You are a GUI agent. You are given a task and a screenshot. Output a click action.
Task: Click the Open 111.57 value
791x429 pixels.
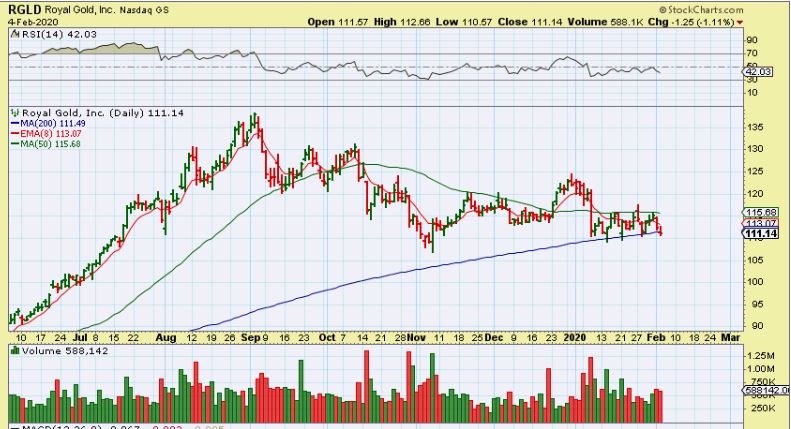tap(338, 22)
